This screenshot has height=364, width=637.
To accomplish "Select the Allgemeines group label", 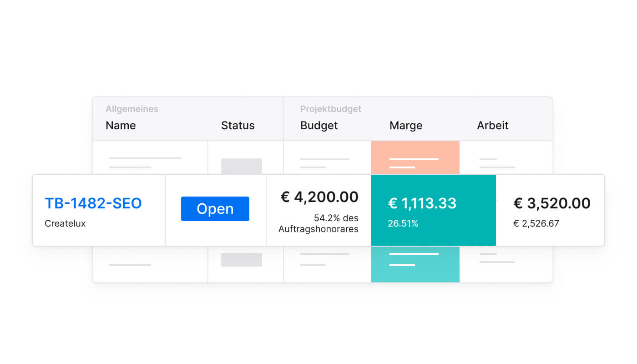I will coord(132,109).
